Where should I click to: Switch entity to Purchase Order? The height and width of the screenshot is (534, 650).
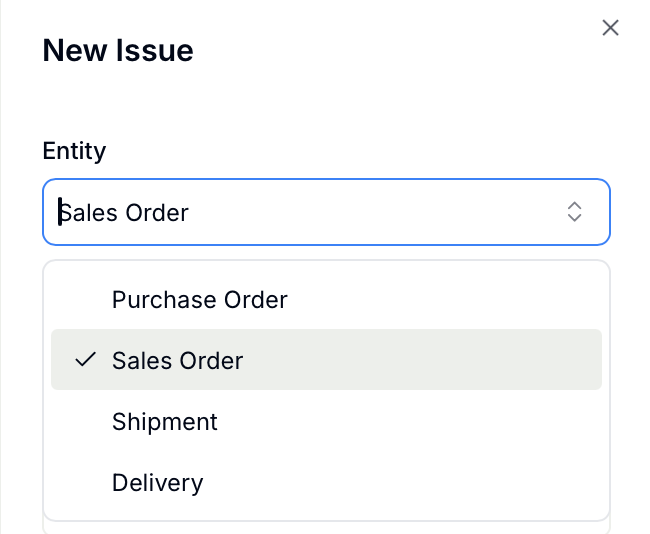(326, 299)
